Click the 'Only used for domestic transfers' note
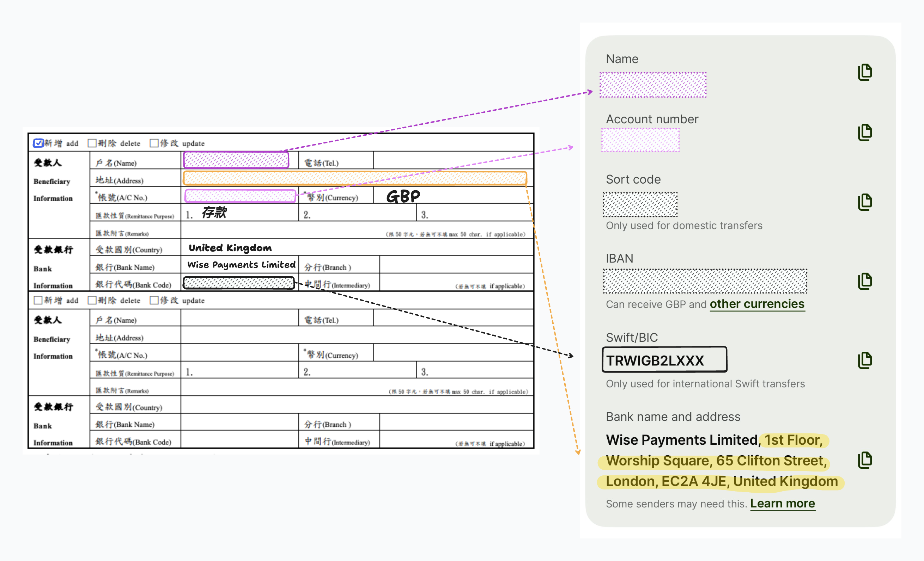 [684, 226]
